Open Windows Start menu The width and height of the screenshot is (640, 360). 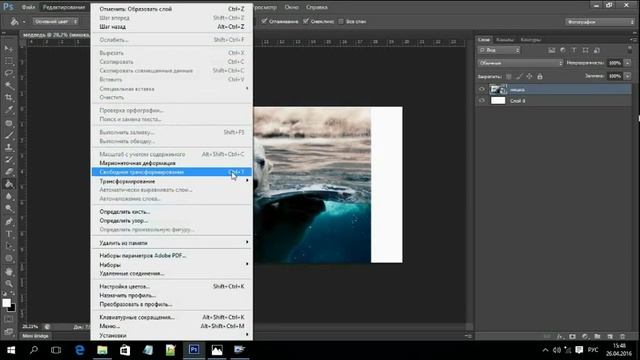[x=11, y=350]
